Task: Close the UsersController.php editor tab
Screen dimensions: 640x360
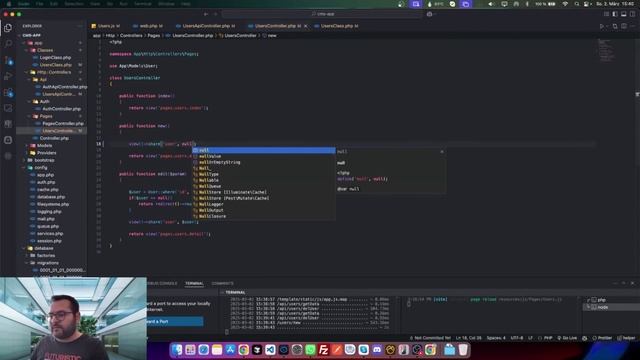Action: coord(305,26)
